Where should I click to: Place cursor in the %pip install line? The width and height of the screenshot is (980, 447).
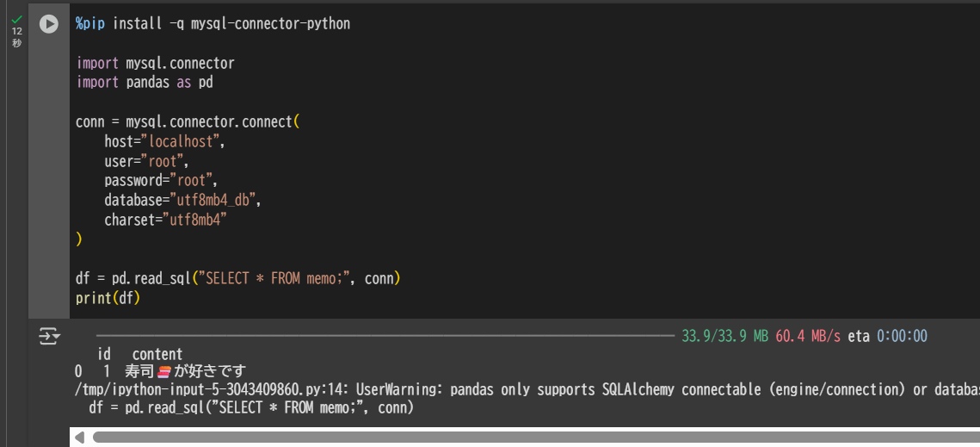[x=213, y=24]
